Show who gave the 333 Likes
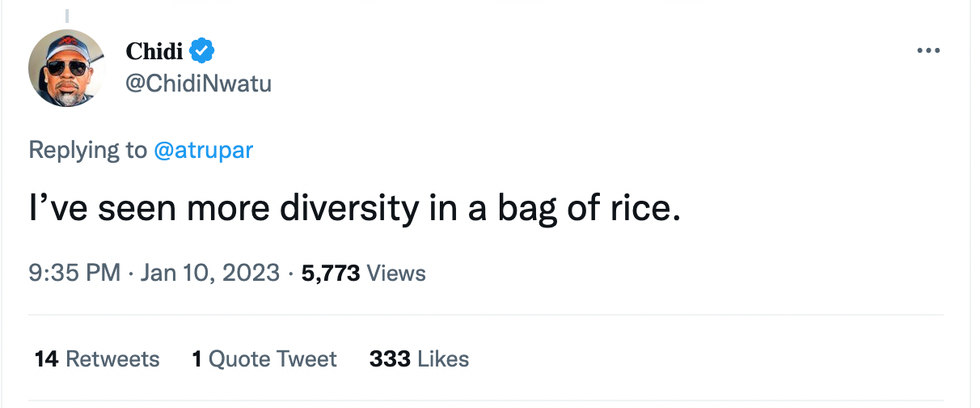The height and width of the screenshot is (408, 980). click(x=418, y=358)
